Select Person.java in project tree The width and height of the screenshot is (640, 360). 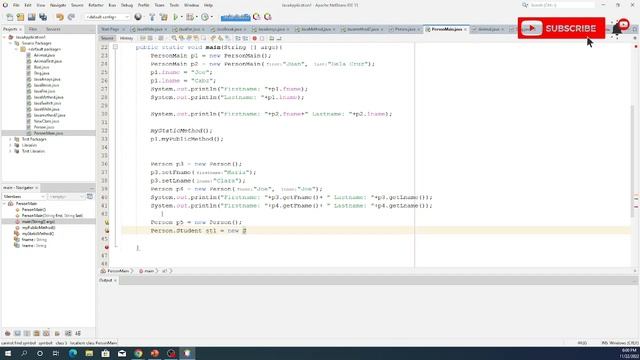click(44, 127)
